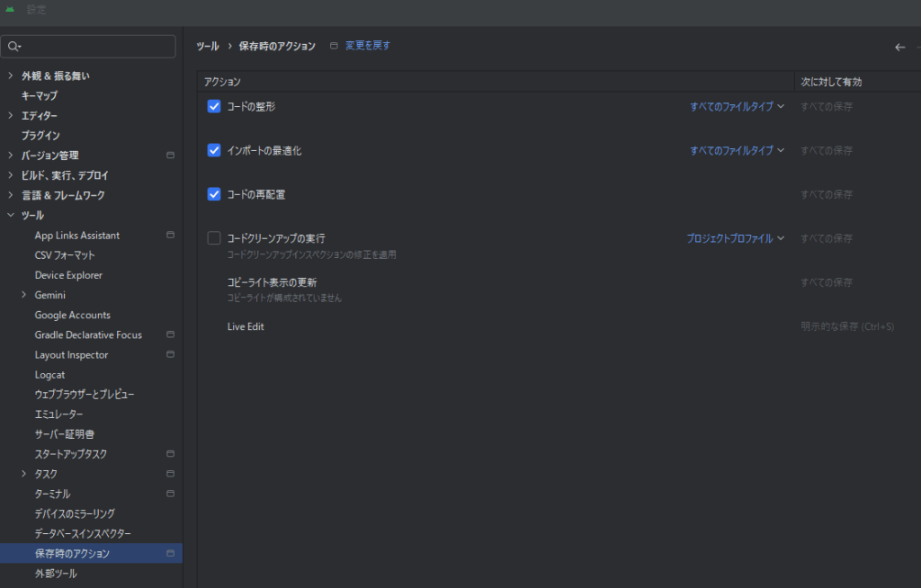Click the project-scope icon beside Layout Inspector
The image size is (921, 588).
pos(170,355)
